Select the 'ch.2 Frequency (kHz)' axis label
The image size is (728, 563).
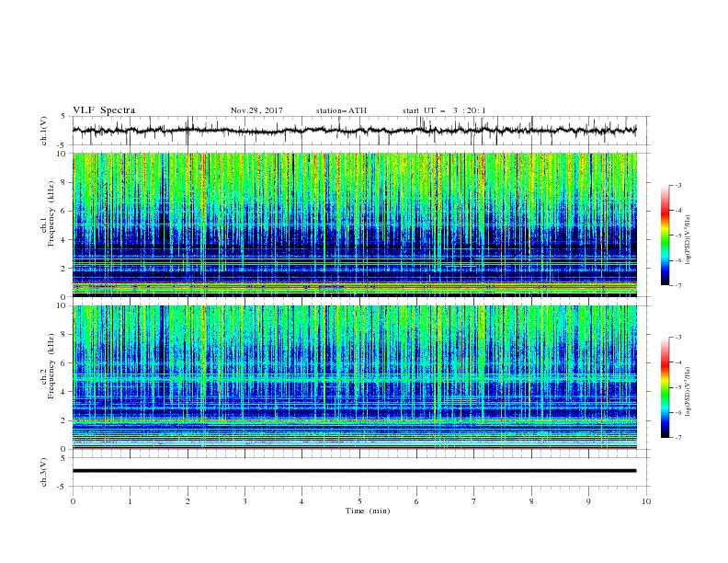click(x=48, y=366)
